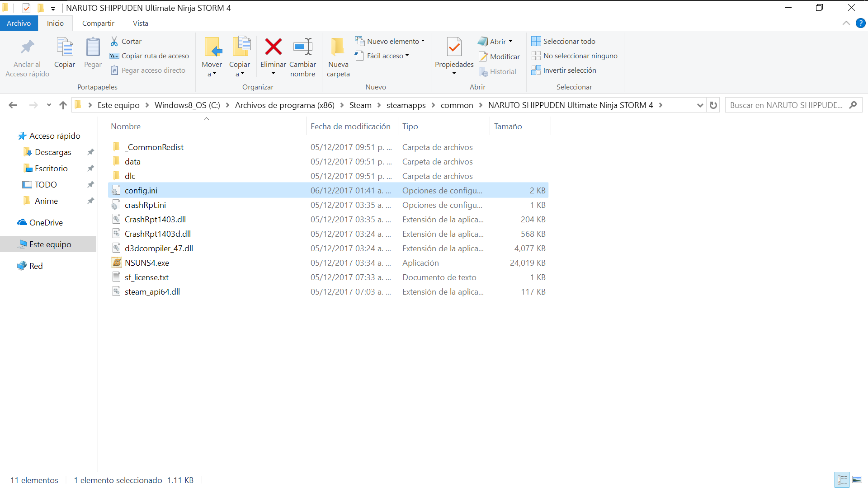Select CrashRpt1403d.dll file
Screen dimensions: 868x488
[x=328, y=234]
